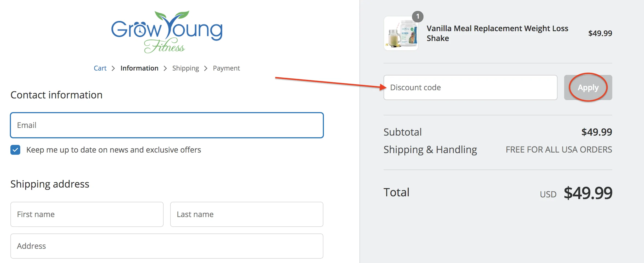The width and height of the screenshot is (644, 263).
Task: Click the First name field
Action: click(x=87, y=214)
